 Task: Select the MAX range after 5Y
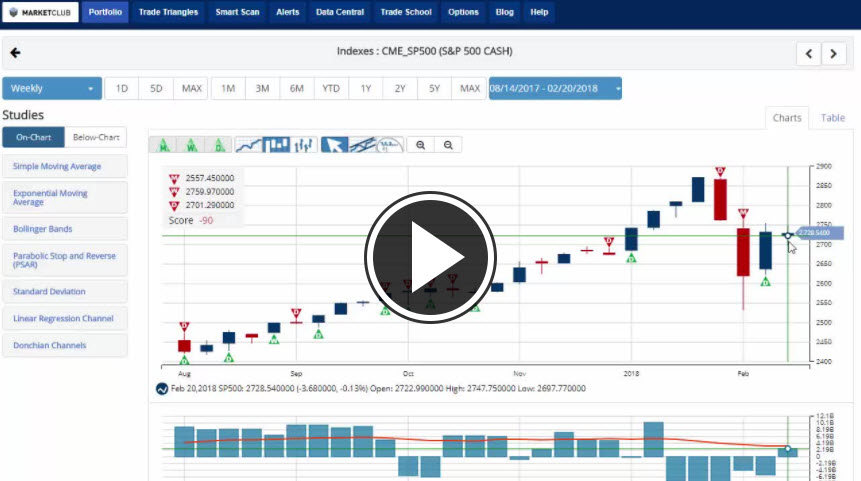coord(469,88)
